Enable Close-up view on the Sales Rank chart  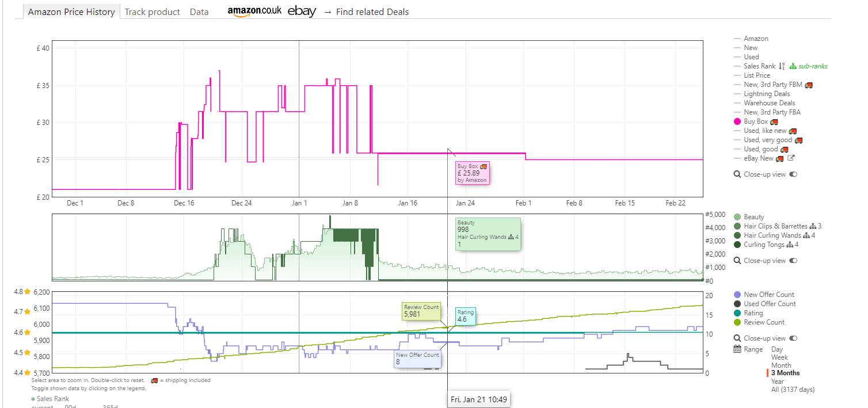pyautogui.click(x=794, y=260)
